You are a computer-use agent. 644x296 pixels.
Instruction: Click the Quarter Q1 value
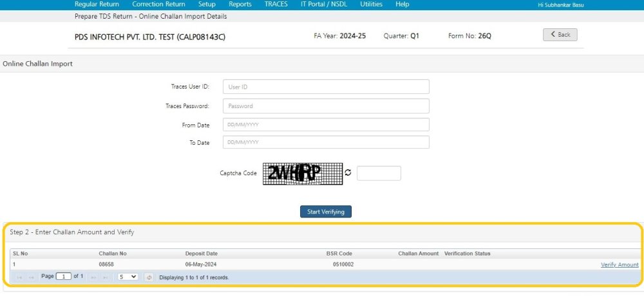point(415,36)
